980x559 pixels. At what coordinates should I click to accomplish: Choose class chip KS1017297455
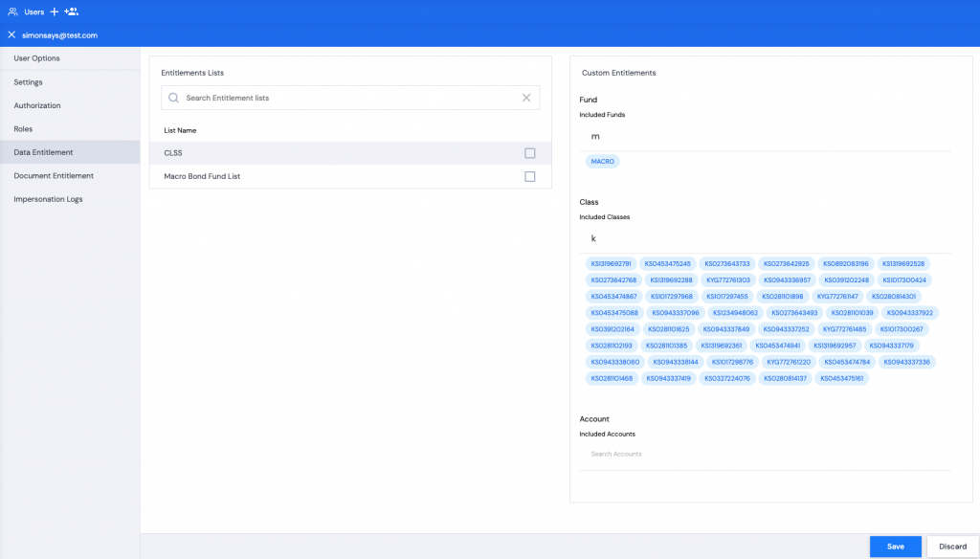coord(727,297)
